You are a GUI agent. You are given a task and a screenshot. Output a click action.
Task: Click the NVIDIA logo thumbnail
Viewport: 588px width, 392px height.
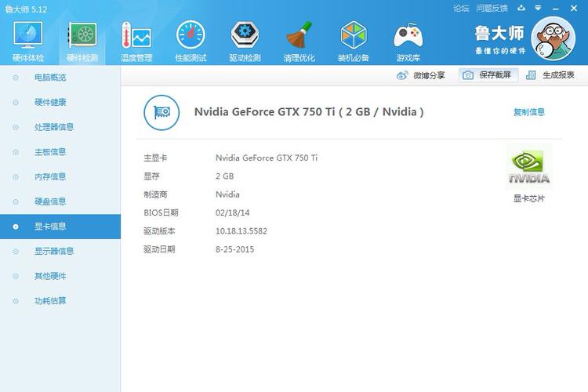pyautogui.click(x=529, y=166)
